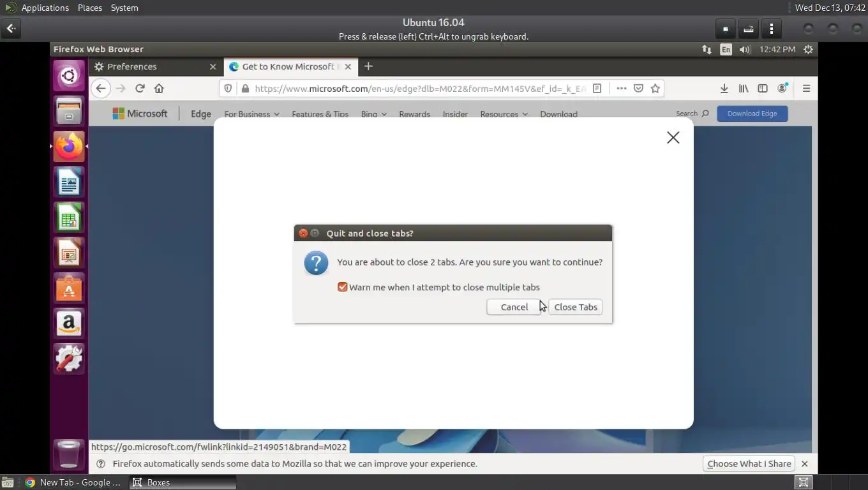
Task: Open the Ubuntu session gear menu
Action: [808, 49]
